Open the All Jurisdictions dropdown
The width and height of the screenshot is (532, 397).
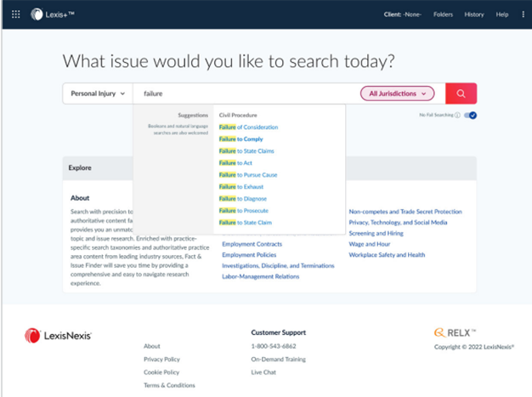pyautogui.click(x=398, y=94)
